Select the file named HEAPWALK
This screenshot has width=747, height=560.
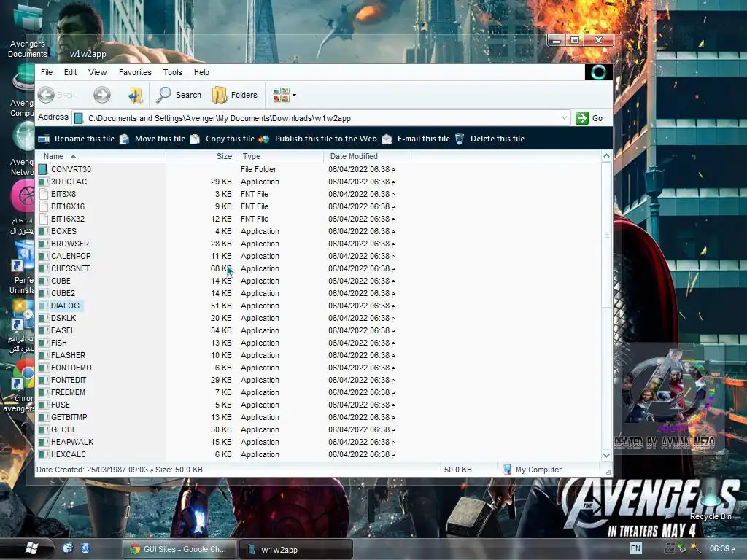point(72,441)
